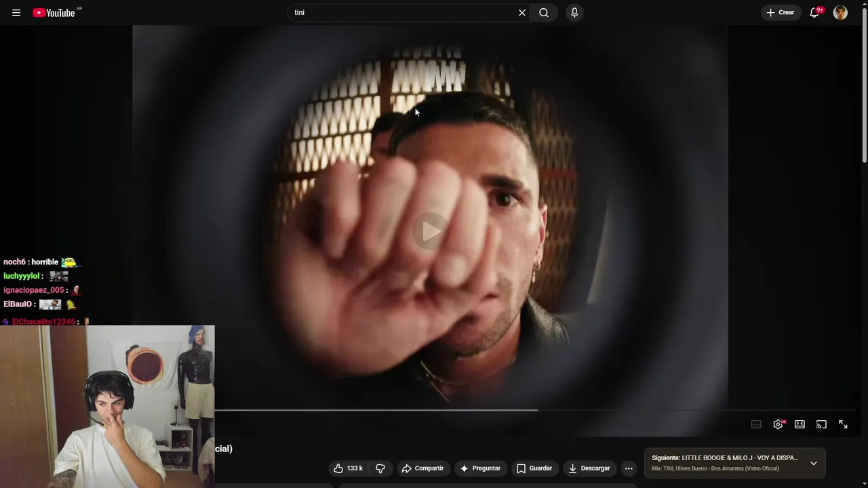Toggle subtitles in the player
This screenshot has width=868, height=488.
click(756, 424)
